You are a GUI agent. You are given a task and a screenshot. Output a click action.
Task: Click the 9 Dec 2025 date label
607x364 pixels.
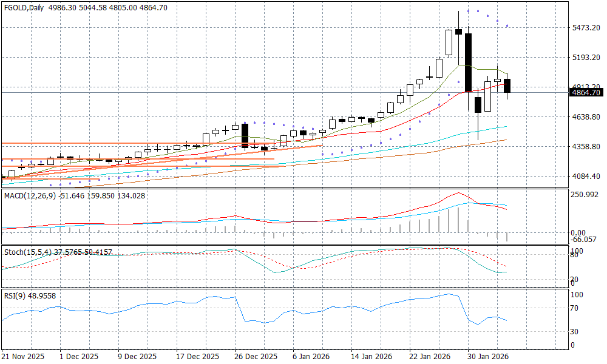coord(137,357)
